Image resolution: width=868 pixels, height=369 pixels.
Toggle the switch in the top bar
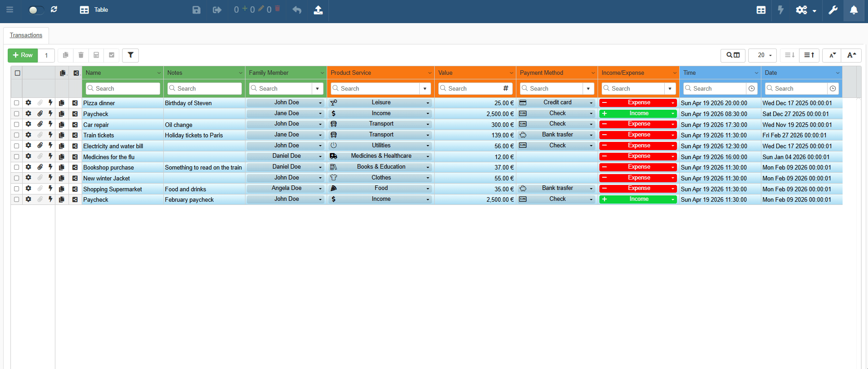(x=36, y=10)
